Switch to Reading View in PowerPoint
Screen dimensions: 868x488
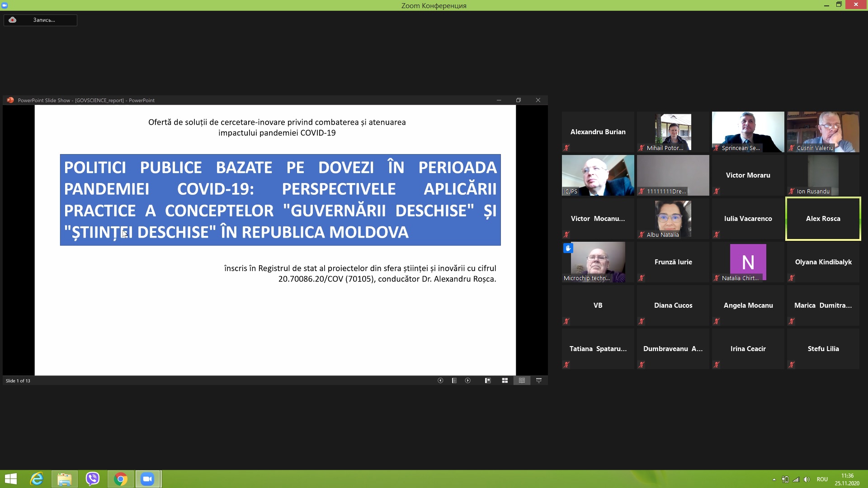coord(522,380)
